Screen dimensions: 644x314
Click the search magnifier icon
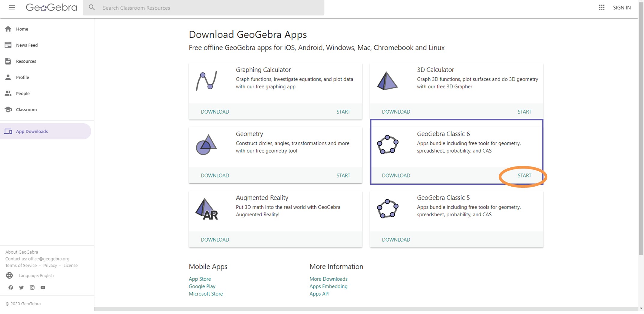pyautogui.click(x=92, y=8)
